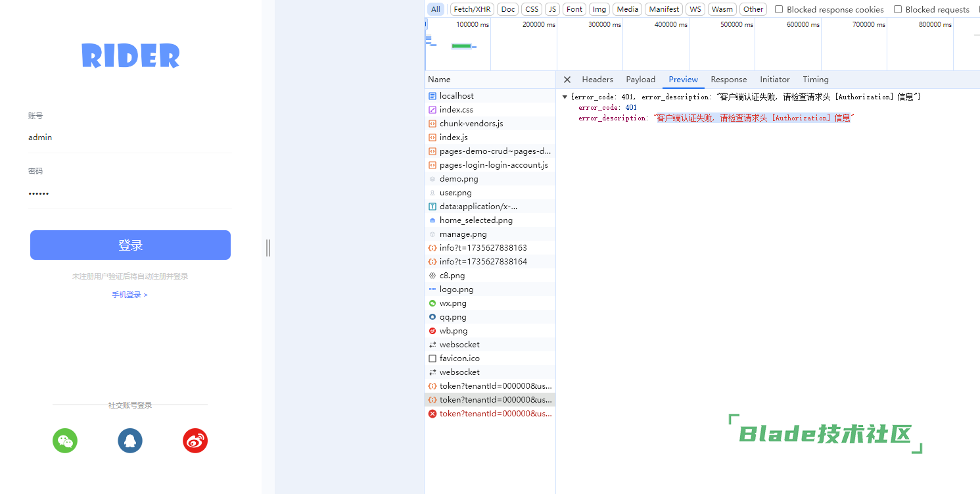Image resolution: width=980 pixels, height=494 pixels.
Task: Click the JSON icon beside info?t=1735627838164
Action: tap(432, 262)
